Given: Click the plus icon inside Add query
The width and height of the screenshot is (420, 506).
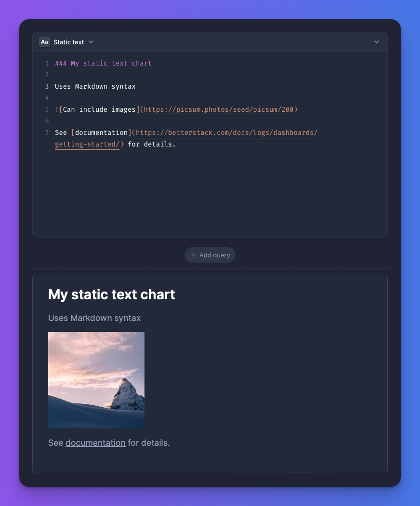Looking at the screenshot, I should click(x=193, y=255).
